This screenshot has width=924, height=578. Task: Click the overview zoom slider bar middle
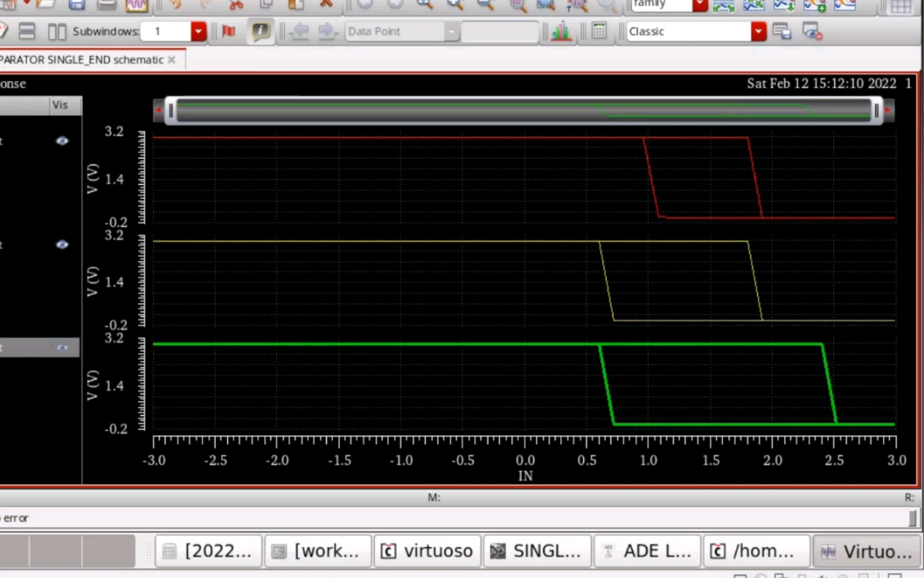[523, 111]
